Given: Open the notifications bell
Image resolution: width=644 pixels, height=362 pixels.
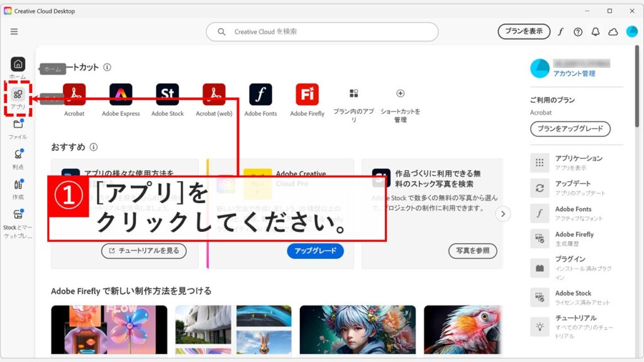Looking at the screenshot, I should click(596, 31).
